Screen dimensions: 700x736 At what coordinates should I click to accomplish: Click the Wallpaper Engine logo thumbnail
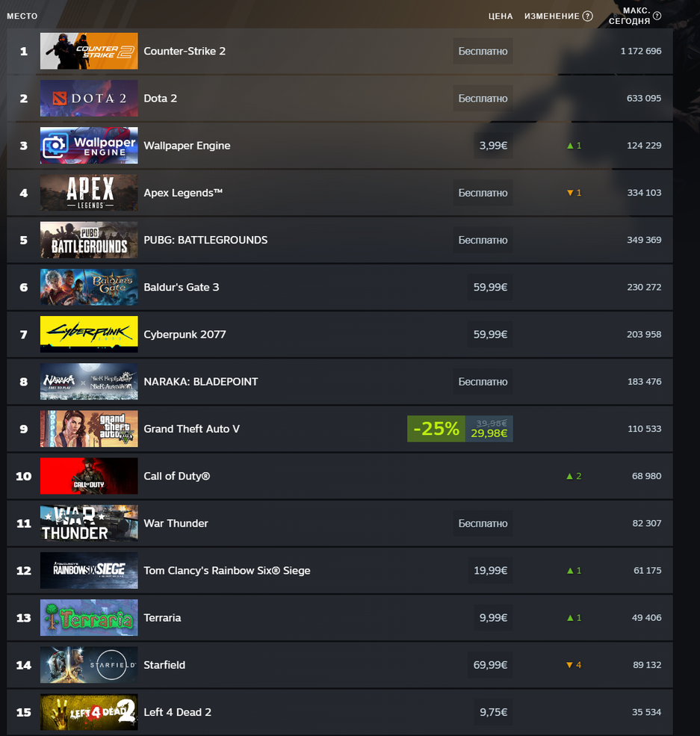(89, 146)
